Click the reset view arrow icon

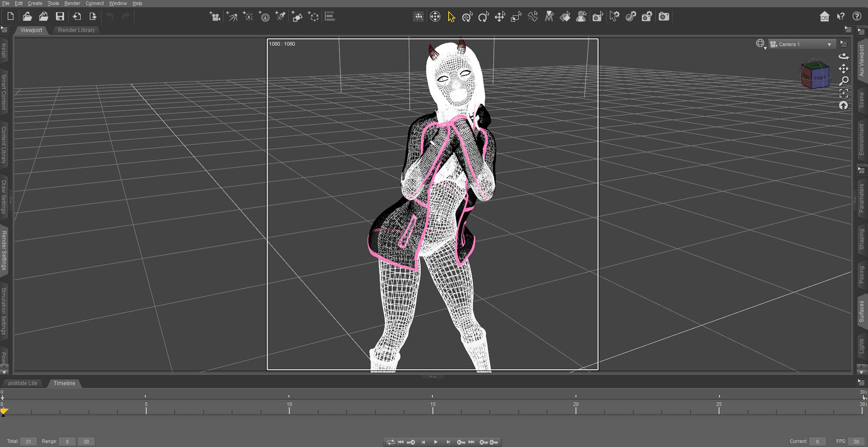(x=844, y=105)
